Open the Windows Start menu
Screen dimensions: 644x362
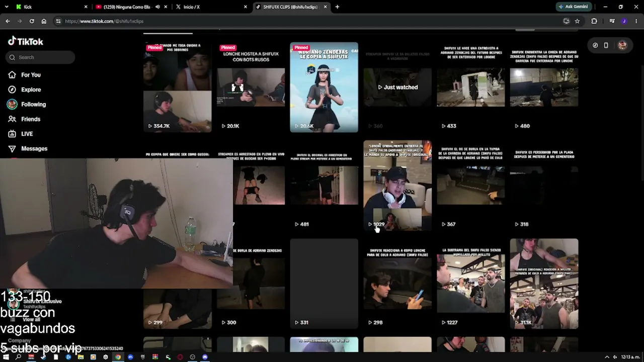tap(6, 357)
